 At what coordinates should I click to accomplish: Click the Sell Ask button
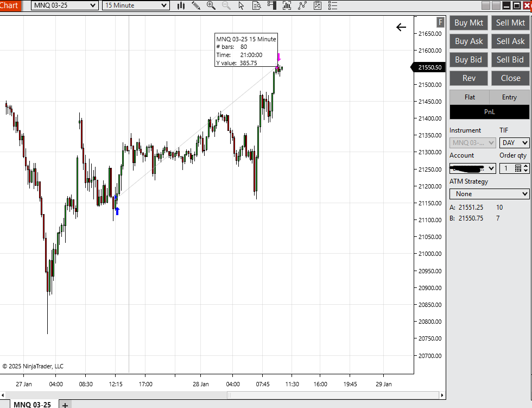(510, 41)
